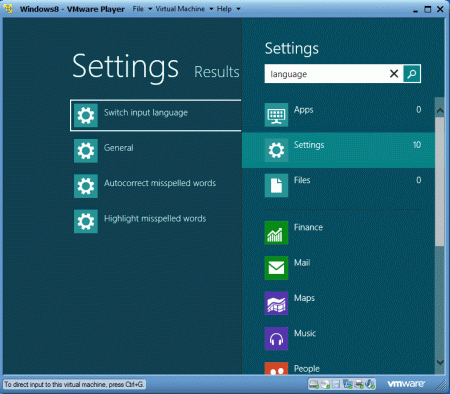Click the search pane scrollbar thumb
The width and height of the screenshot is (450, 394).
point(440,182)
